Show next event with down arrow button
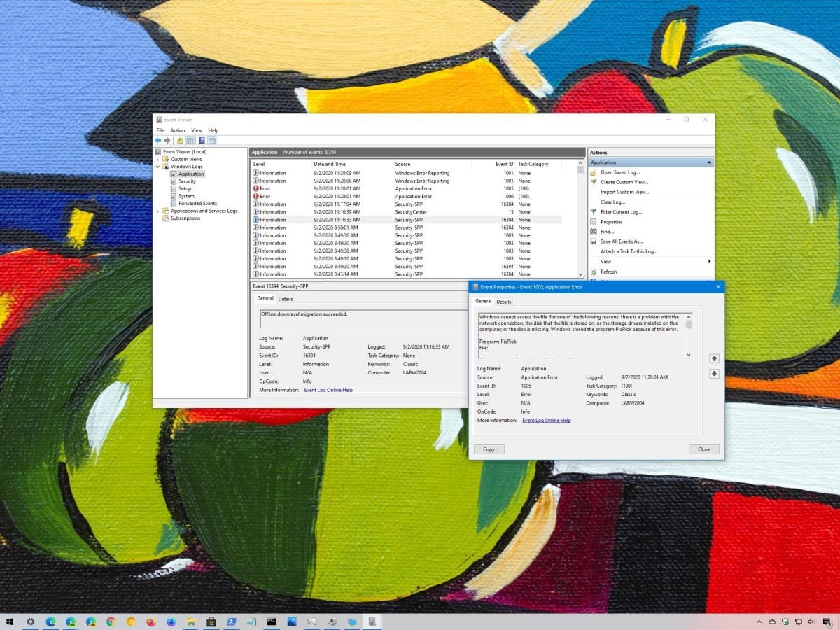 coord(714,374)
